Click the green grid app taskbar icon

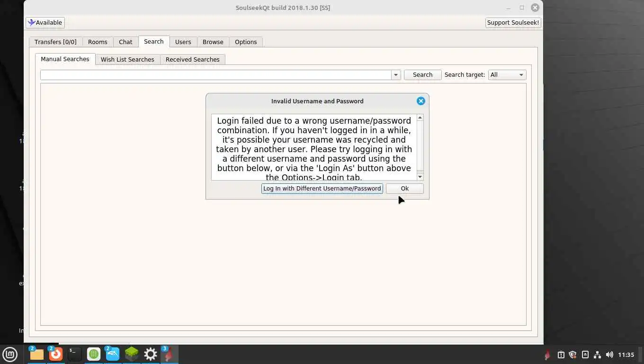(x=94, y=354)
